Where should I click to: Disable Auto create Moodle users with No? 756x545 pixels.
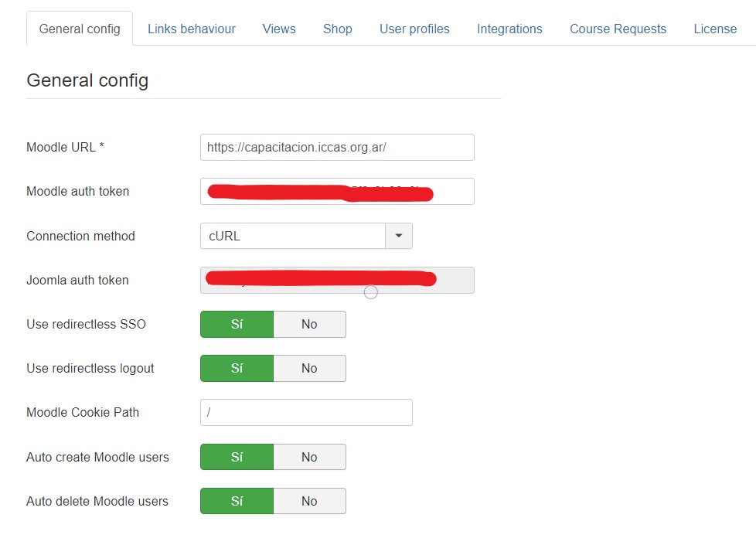tap(309, 457)
